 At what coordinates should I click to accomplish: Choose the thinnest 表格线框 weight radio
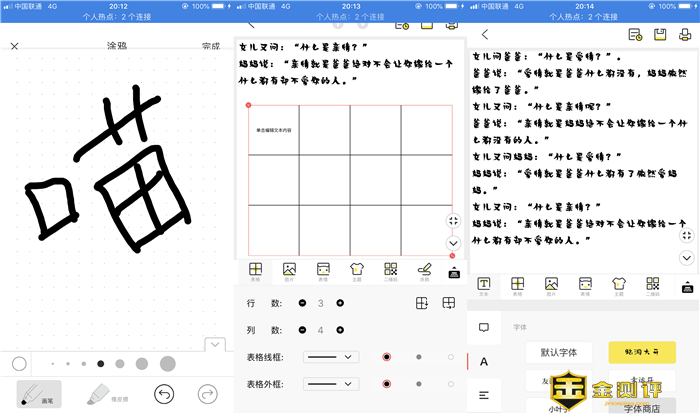point(450,356)
